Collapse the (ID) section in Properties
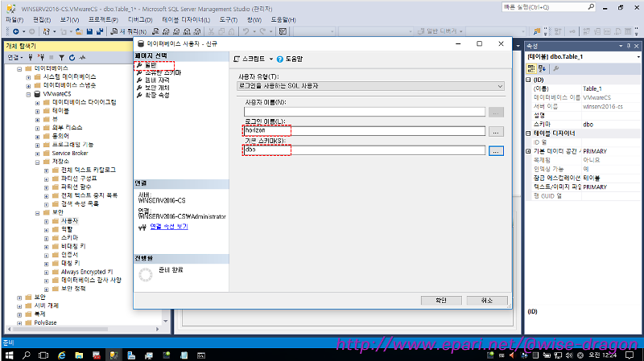644x361 pixels. click(x=529, y=80)
